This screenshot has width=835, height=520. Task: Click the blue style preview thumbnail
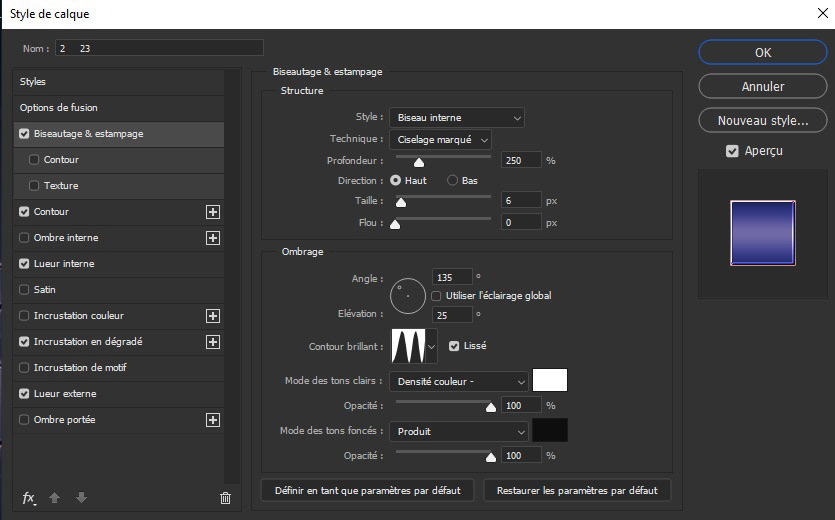tap(763, 233)
